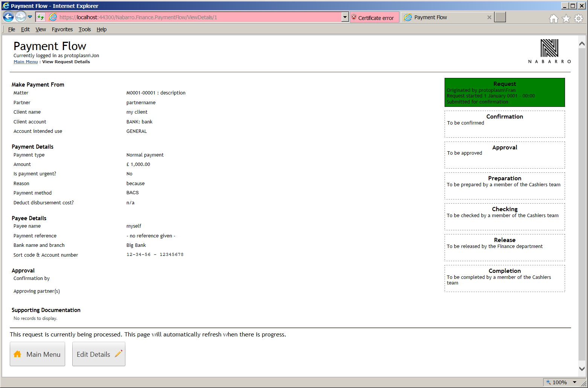Click the browser Back arrow button

tap(8, 17)
